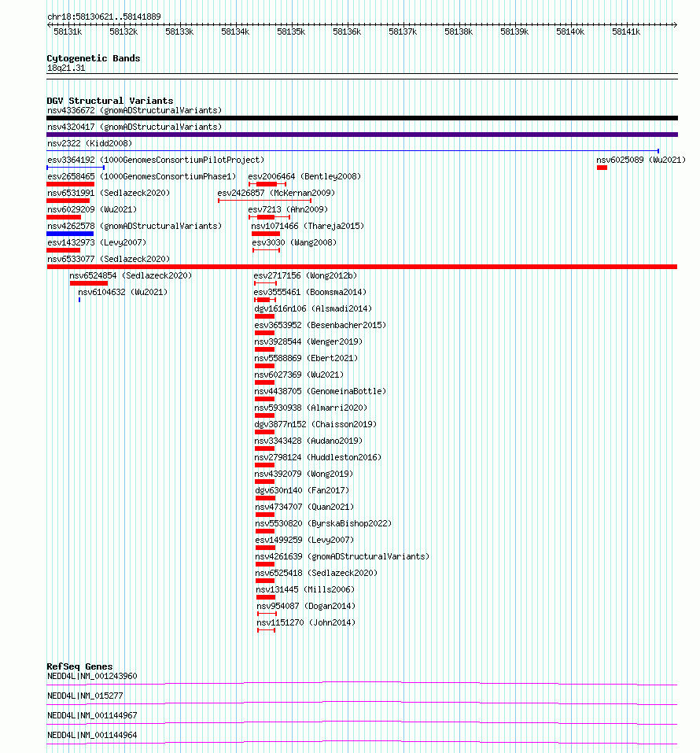Select the red nsv6025089 variant block
The height and width of the screenshot is (753, 700).
tap(602, 168)
